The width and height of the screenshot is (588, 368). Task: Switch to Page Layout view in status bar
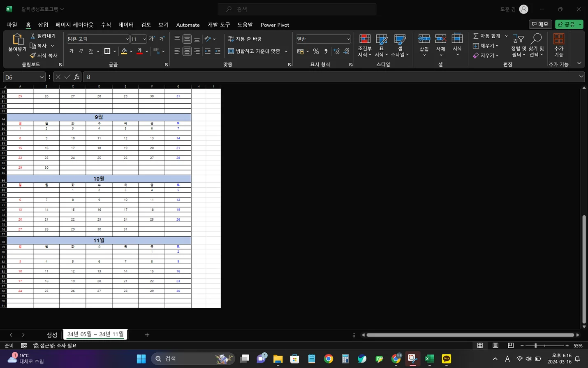(x=495, y=346)
